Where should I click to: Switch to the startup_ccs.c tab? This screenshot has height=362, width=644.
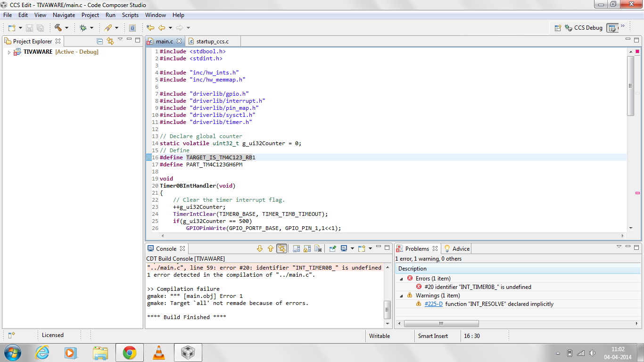click(212, 41)
